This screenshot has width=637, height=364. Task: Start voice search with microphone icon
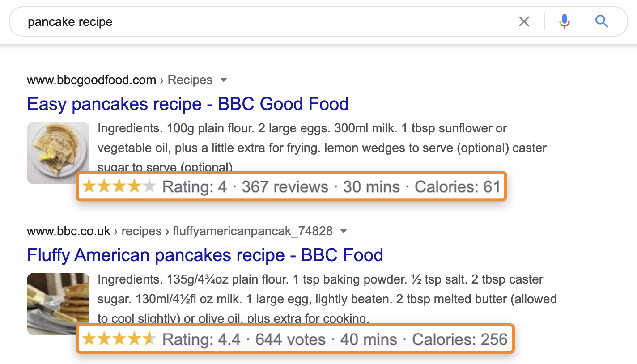point(565,21)
